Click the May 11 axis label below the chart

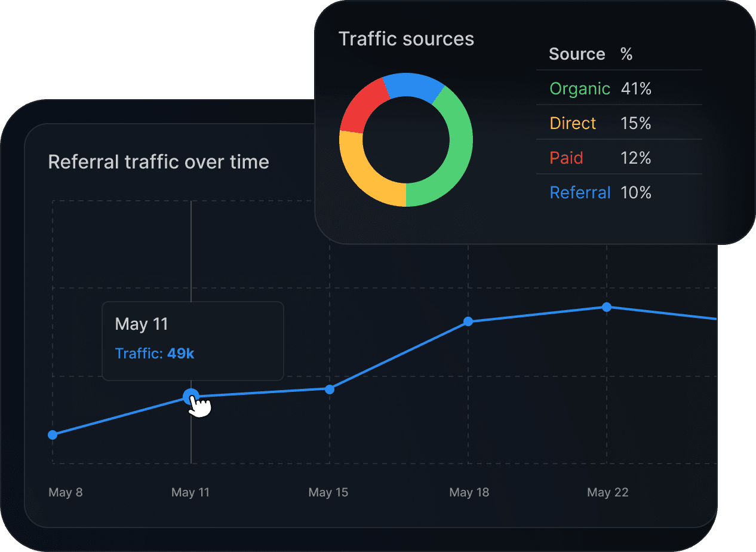190,492
